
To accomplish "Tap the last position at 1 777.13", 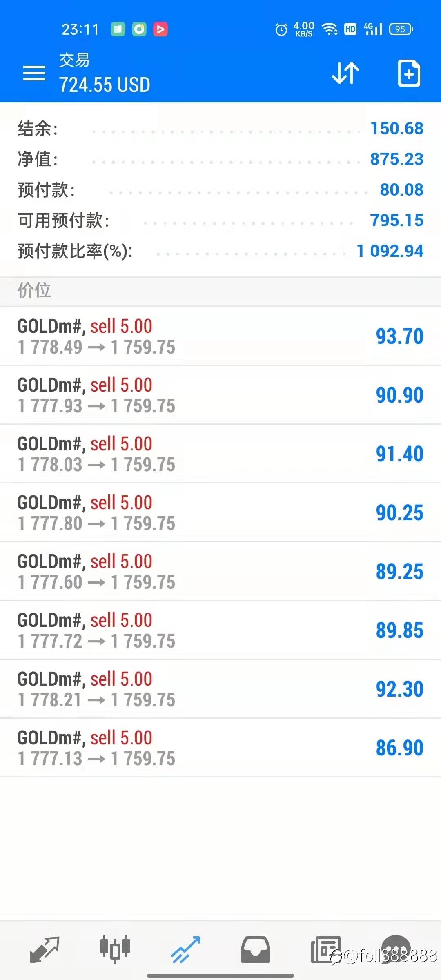I will point(220,748).
